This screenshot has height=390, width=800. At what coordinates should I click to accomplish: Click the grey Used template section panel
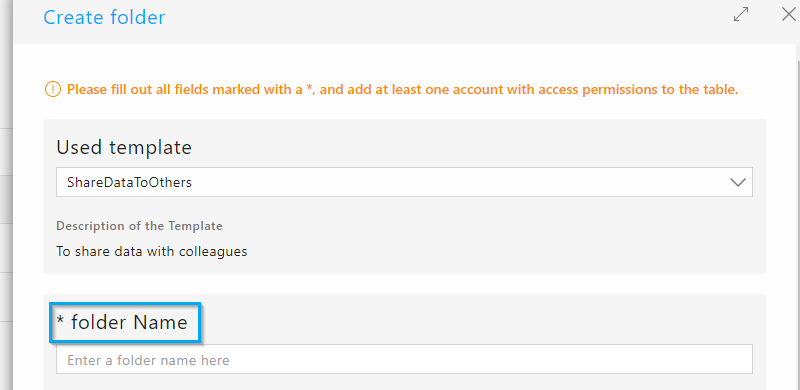[x=404, y=197]
